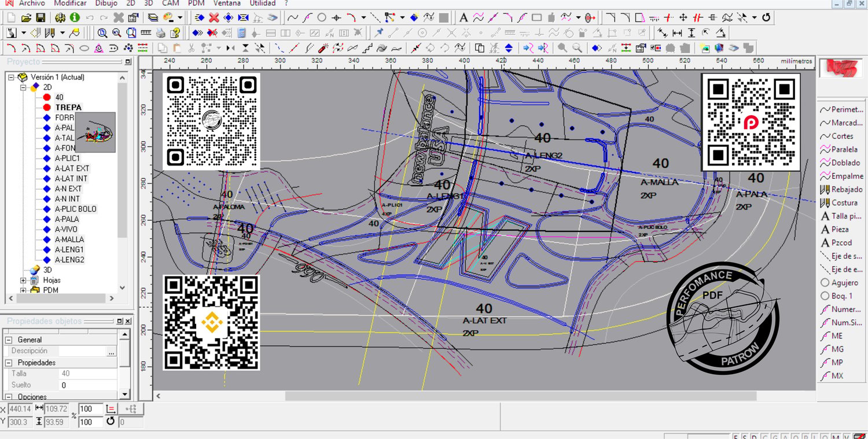Select the circle drawing tool
Image resolution: width=868 pixels, height=439 pixels.
[x=322, y=18]
